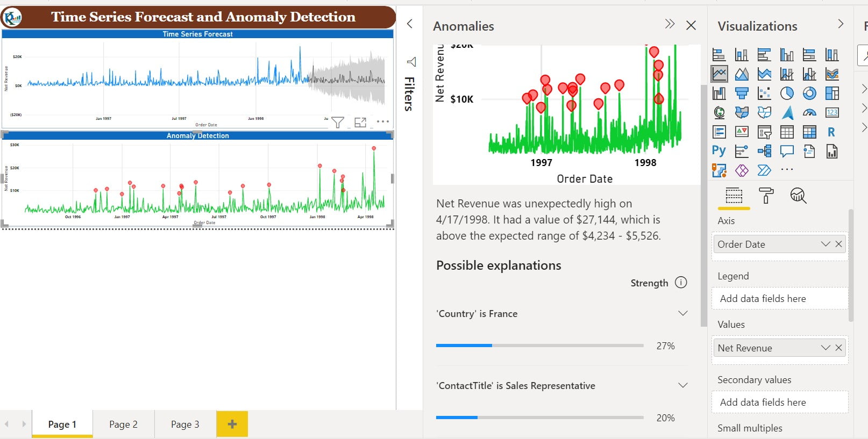868x439 pixels.
Task: Open Order Date field dropdown arrow
Action: 826,244
